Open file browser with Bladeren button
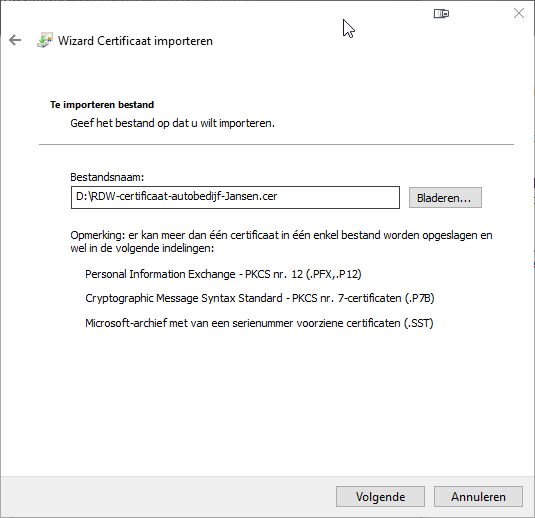The height and width of the screenshot is (518, 535). click(x=445, y=198)
